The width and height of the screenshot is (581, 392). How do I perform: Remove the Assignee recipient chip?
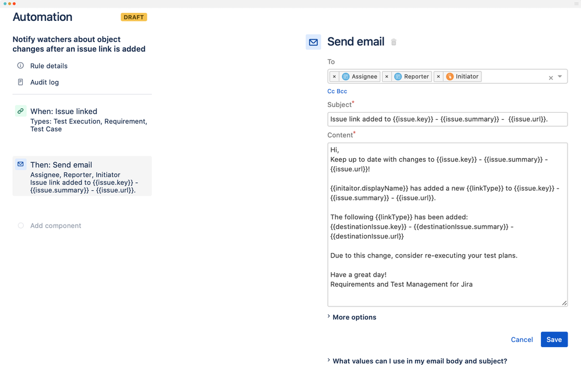click(x=334, y=77)
